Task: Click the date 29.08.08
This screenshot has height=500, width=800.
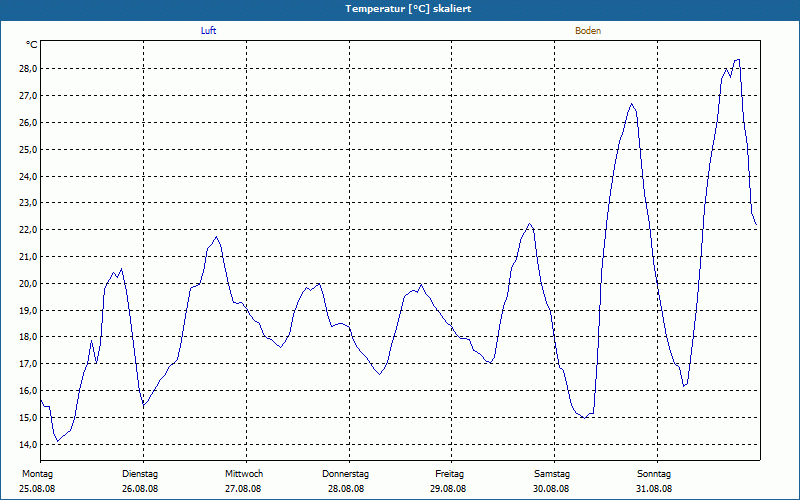Action: [x=448, y=489]
